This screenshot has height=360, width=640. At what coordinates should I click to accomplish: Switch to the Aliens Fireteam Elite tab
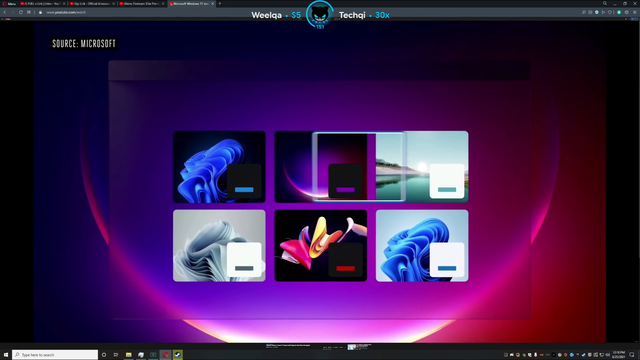(141, 4)
